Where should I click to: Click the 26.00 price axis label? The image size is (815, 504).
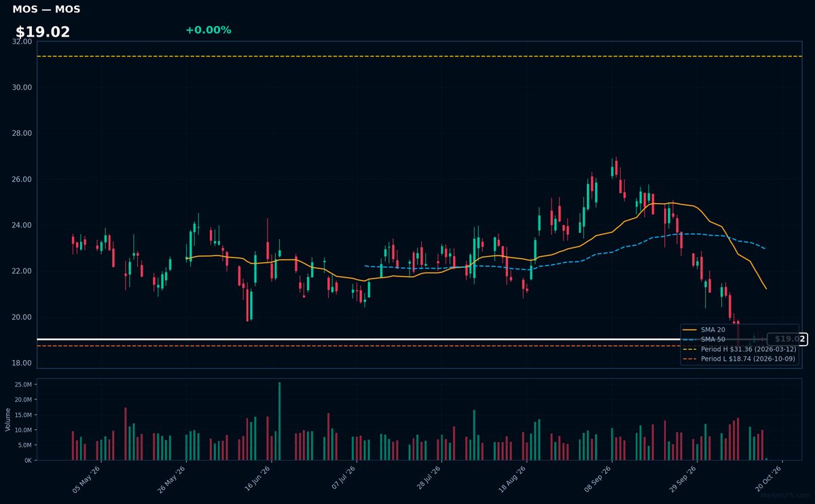tap(22, 179)
